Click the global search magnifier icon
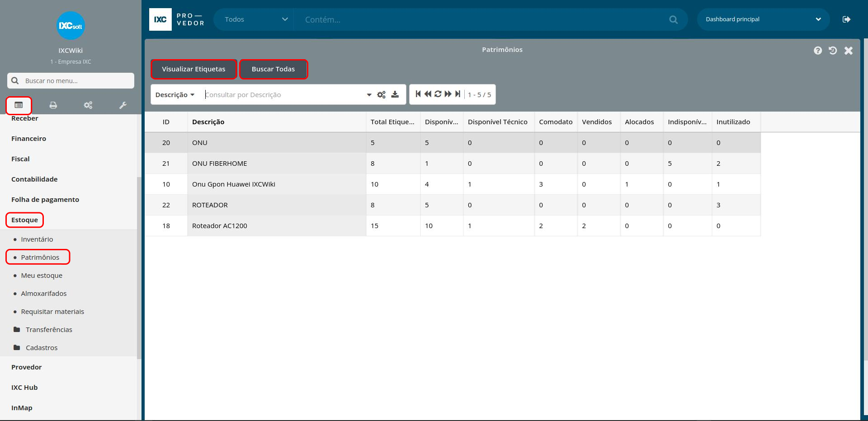This screenshot has height=421, width=868. (x=674, y=19)
